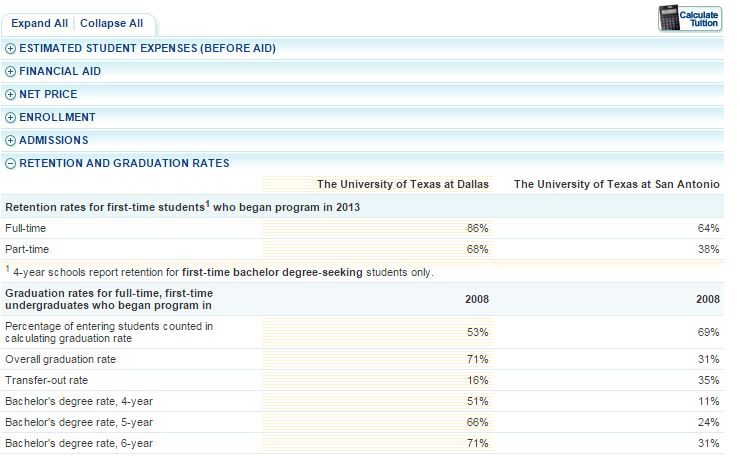Viewport: 740px width, 459px height.
Task: Click Dallas 6-year bachelor's rate 71%
Action: pos(478,443)
